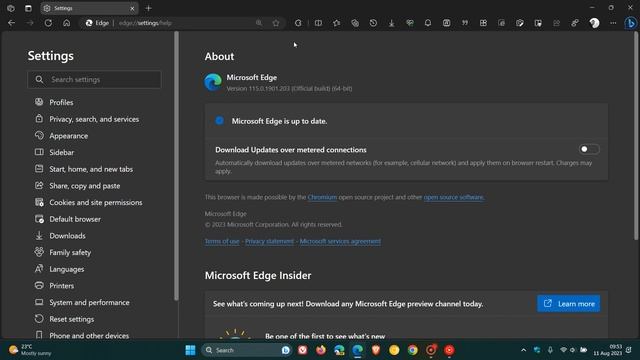Open Vivaldi from the taskbar
Image resolution: width=640 pixels, height=360 pixels.
coord(302,350)
